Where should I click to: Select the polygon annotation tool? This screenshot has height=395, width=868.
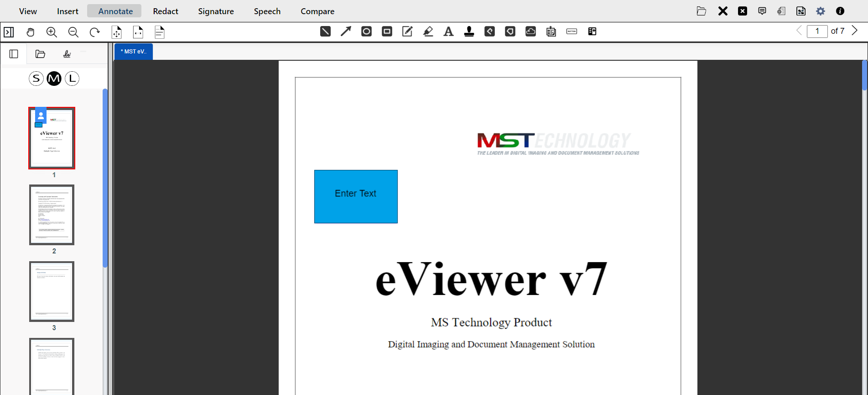click(x=510, y=32)
